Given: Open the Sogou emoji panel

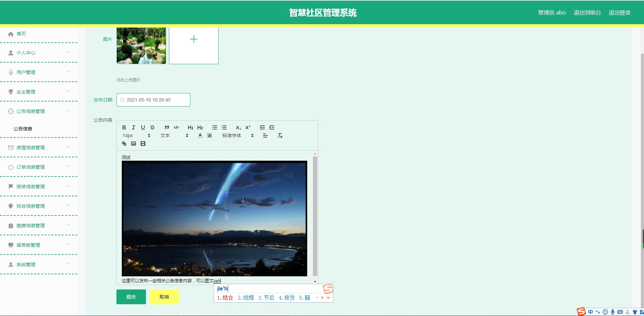Looking at the screenshot, I should tap(605, 312).
